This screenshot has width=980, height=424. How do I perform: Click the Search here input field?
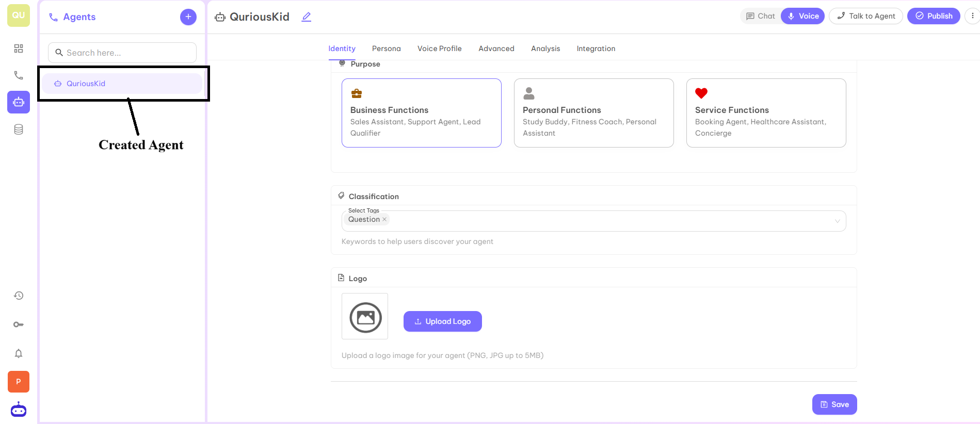click(x=122, y=53)
